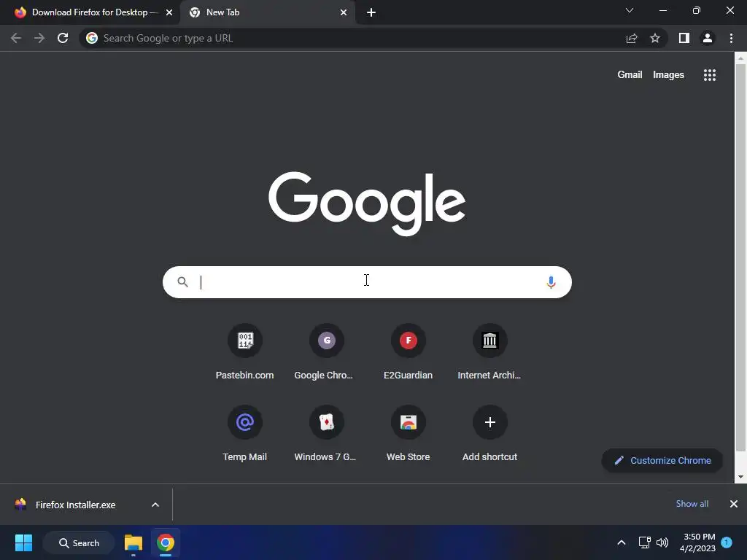
Task: Open the side panel icon
Action: [684, 38]
